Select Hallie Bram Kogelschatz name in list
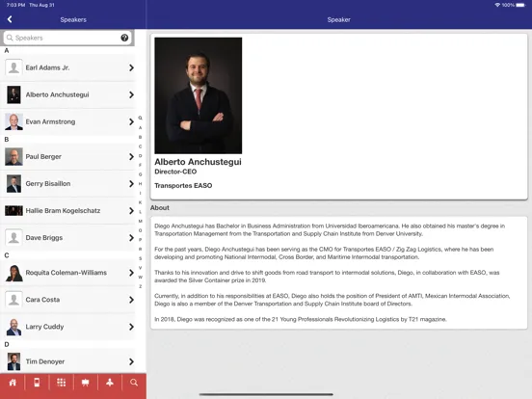This screenshot has width=532, height=399. point(63,211)
